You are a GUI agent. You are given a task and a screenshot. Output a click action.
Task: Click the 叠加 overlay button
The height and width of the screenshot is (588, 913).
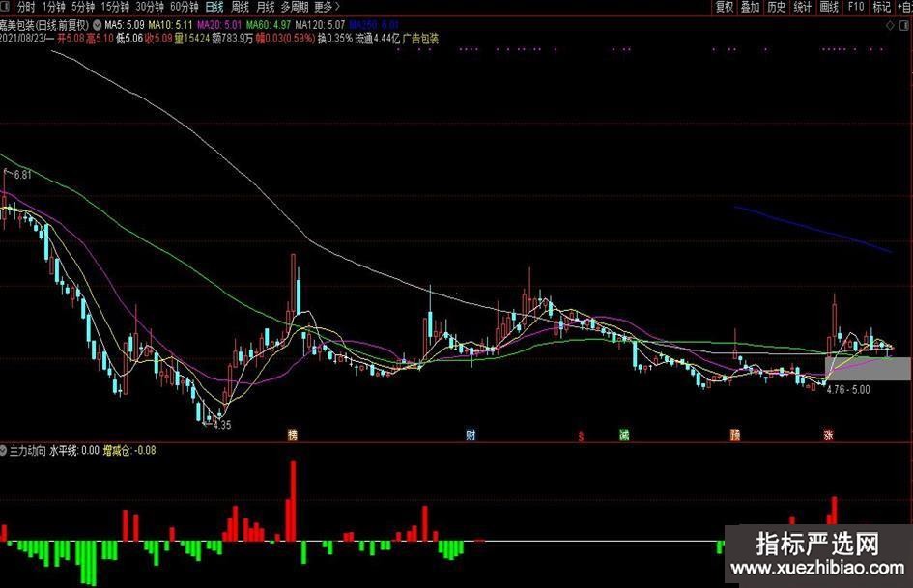point(750,7)
